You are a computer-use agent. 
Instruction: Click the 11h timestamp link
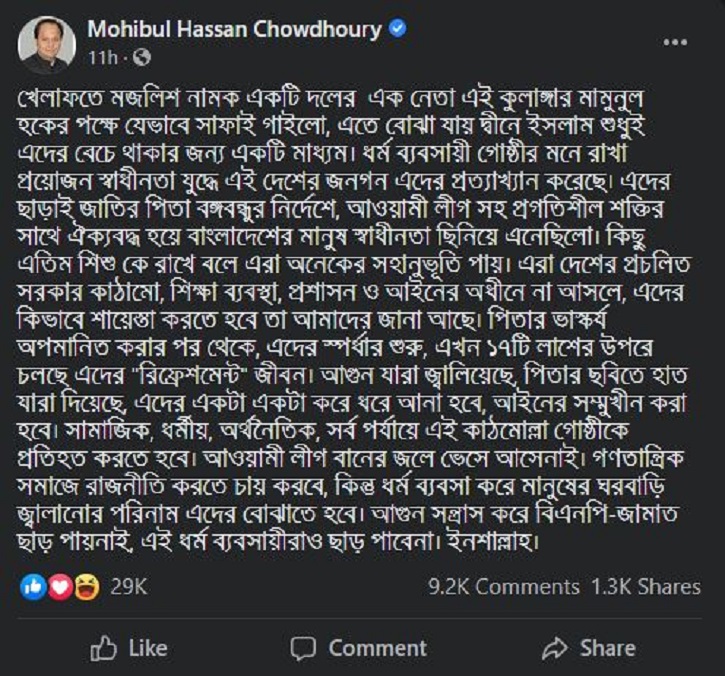pyautogui.click(x=102, y=56)
